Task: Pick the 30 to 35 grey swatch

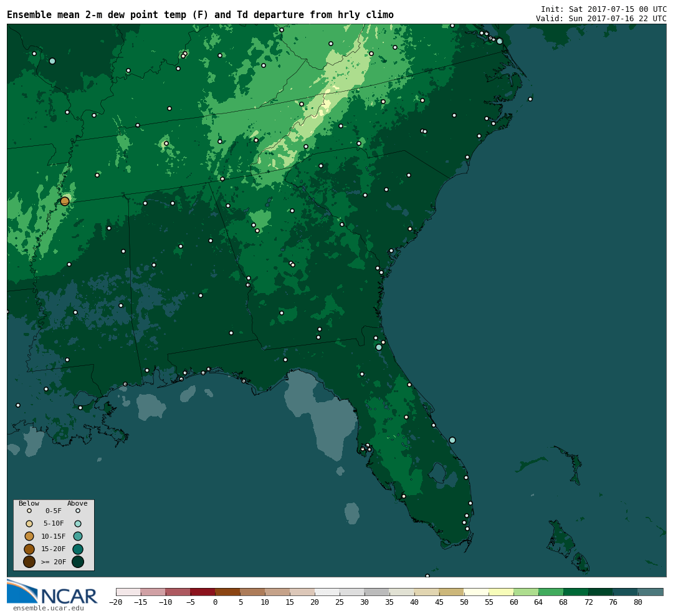Action: 377,592
